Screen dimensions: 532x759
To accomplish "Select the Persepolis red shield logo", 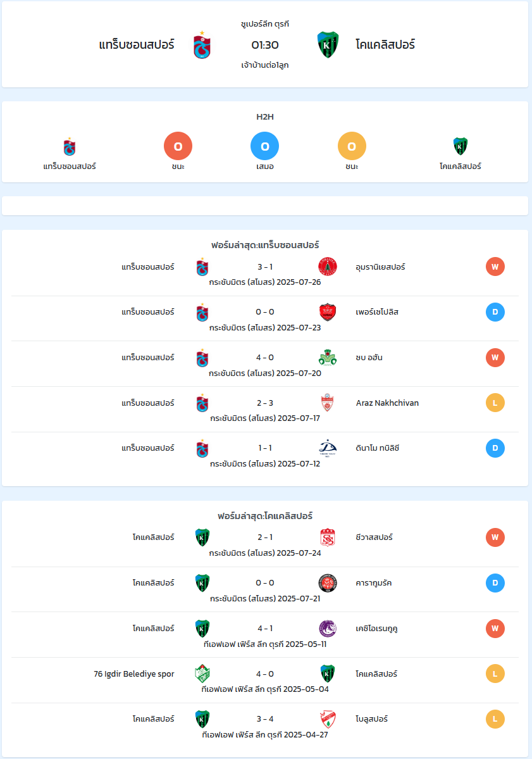I will click(x=328, y=312).
